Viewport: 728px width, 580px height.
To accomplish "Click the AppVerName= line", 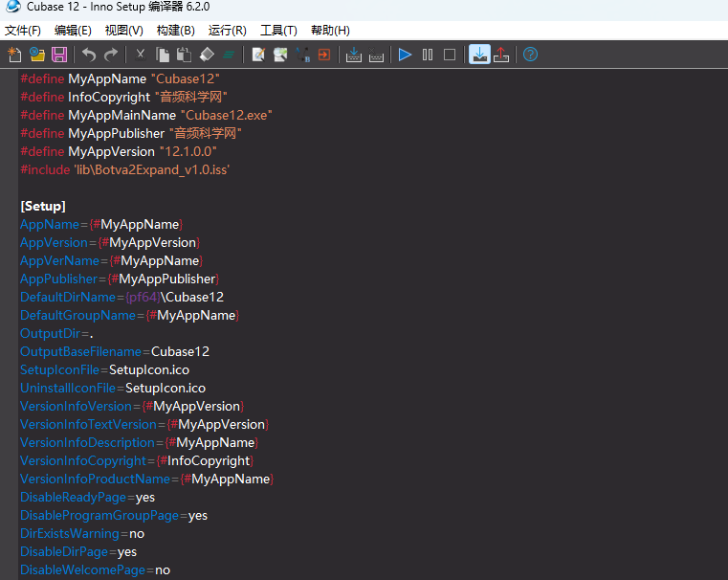I will (111, 261).
